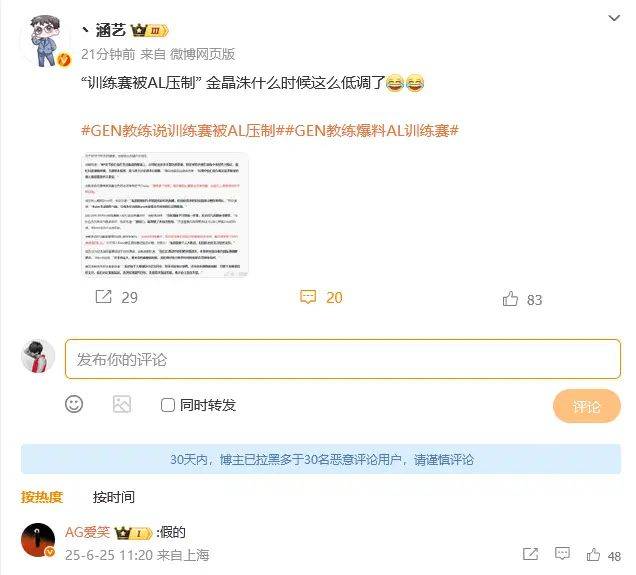Like AG爱笑's comment with 48 likes
The image size is (636, 575).
click(593, 554)
